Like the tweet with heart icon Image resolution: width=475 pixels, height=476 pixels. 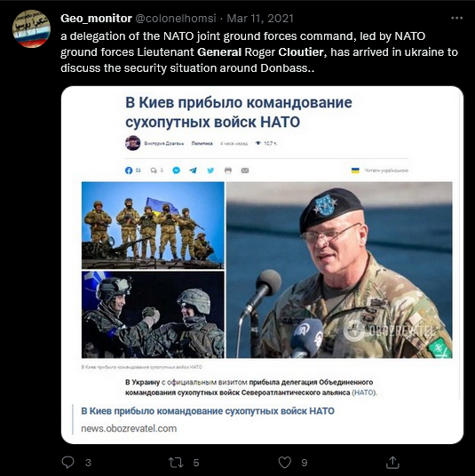[285, 463]
